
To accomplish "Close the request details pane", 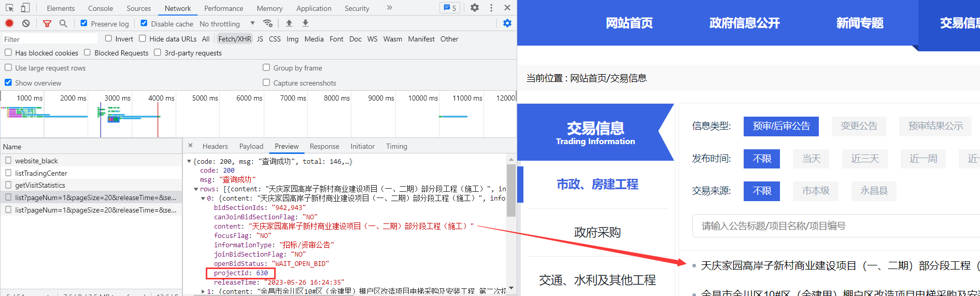I will tap(190, 146).
